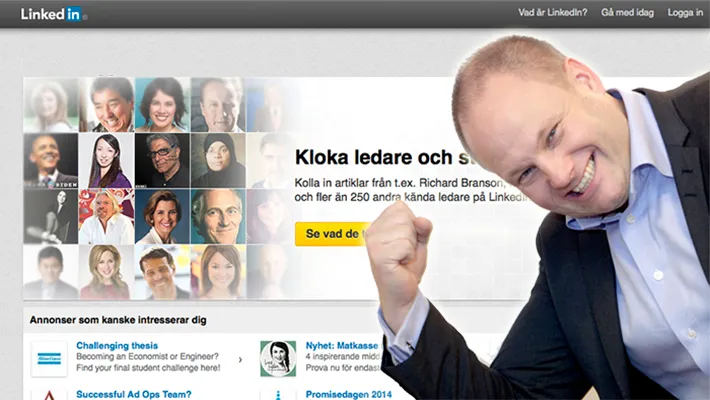
Task: Open the 'Challenging thesis' ad link
Action: click(x=117, y=346)
